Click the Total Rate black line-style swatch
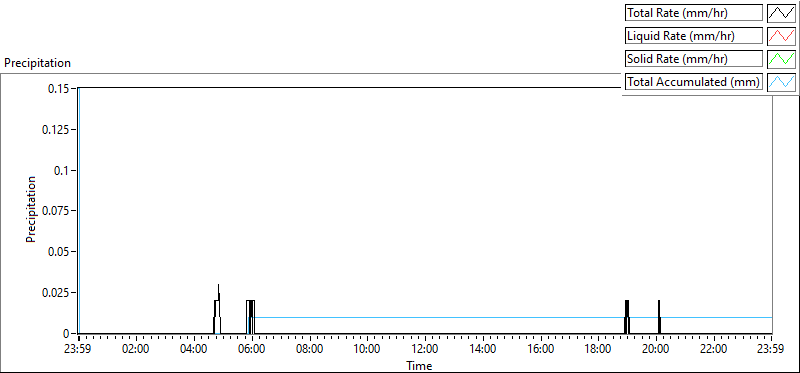This screenshot has width=800, height=373. pyautogui.click(x=781, y=13)
